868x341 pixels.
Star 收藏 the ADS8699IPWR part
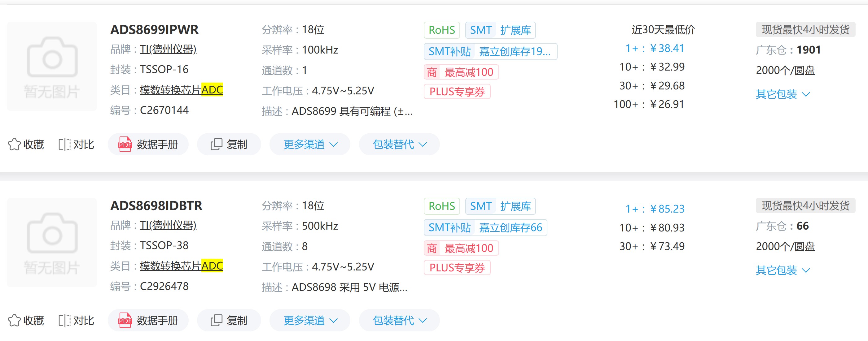coord(26,144)
